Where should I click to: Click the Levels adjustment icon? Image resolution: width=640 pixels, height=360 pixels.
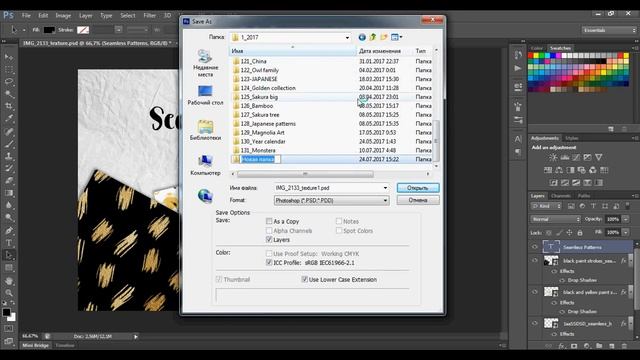[x=564, y=157]
